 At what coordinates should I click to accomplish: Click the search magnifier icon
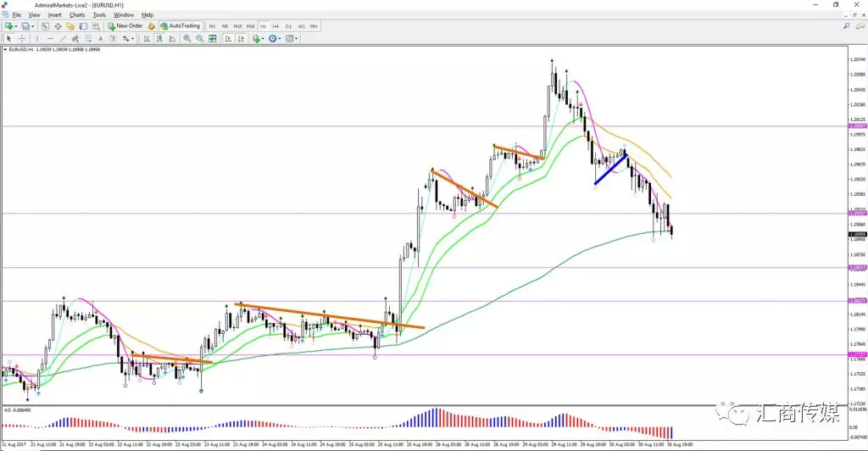(847, 26)
